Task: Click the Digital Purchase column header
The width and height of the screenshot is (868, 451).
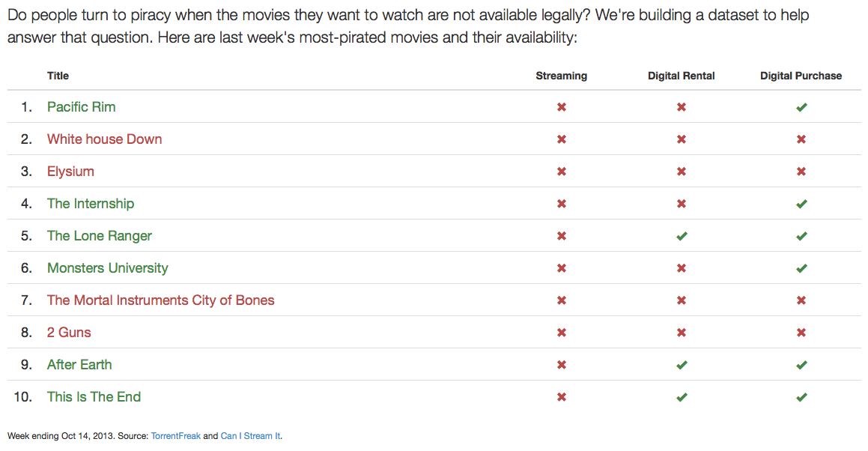Action: [801, 76]
